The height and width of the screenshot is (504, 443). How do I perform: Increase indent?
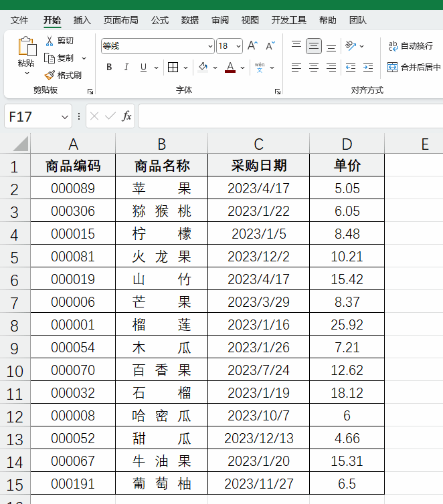(x=368, y=68)
